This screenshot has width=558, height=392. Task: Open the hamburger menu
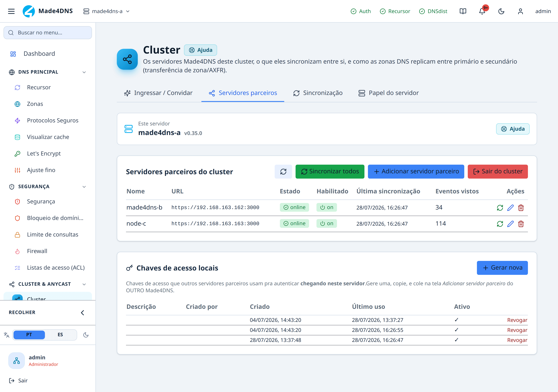click(11, 11)
